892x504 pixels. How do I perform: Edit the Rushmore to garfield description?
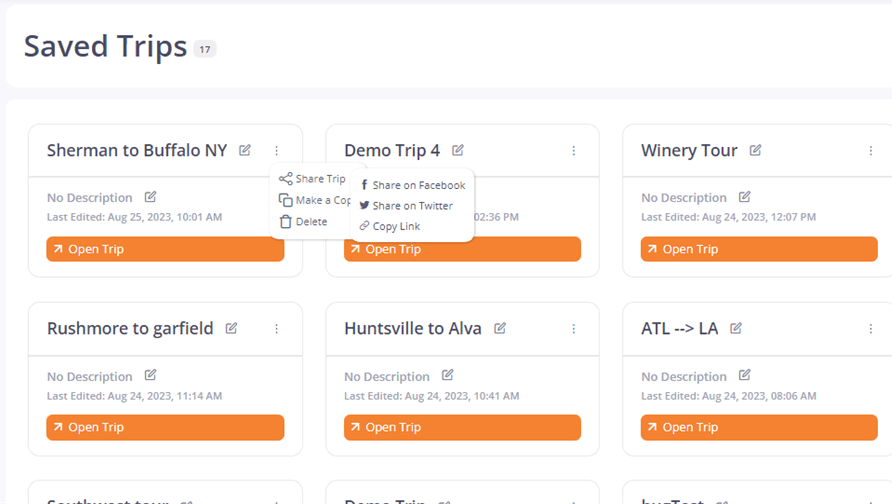tap(150, 375)
